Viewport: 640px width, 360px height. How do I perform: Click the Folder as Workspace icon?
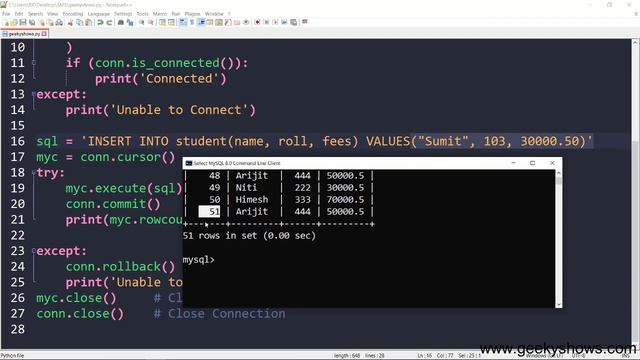[237, 22]
